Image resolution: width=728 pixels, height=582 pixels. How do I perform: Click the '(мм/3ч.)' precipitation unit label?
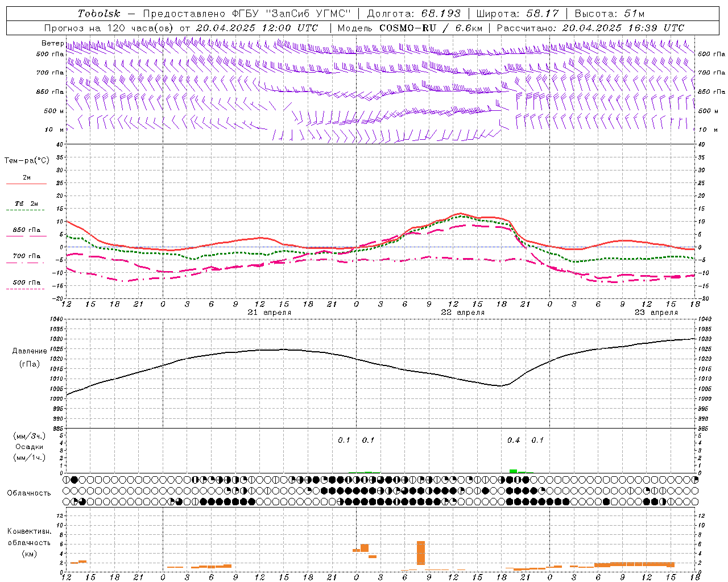29,436
